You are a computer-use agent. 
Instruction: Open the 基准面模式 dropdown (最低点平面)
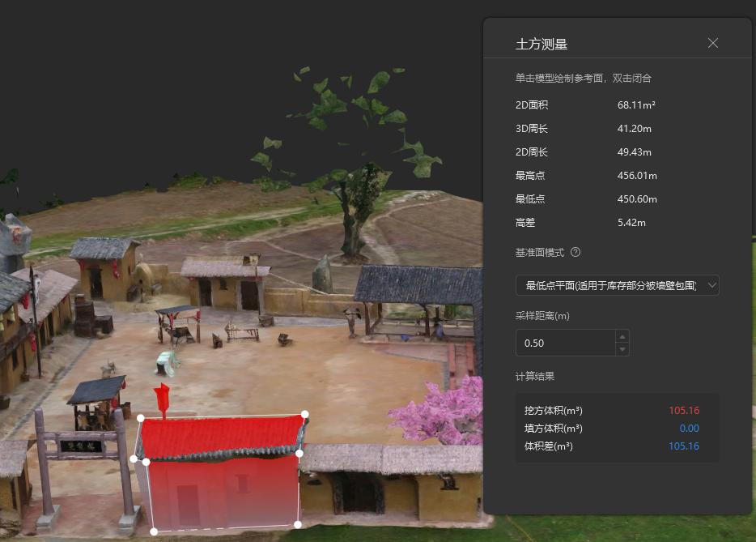(617, 285)
